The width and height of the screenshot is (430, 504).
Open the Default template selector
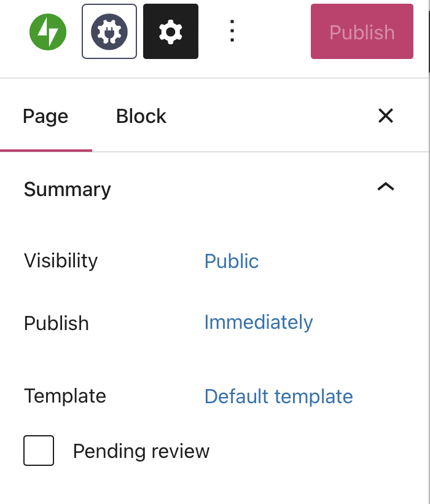point(278,396)
